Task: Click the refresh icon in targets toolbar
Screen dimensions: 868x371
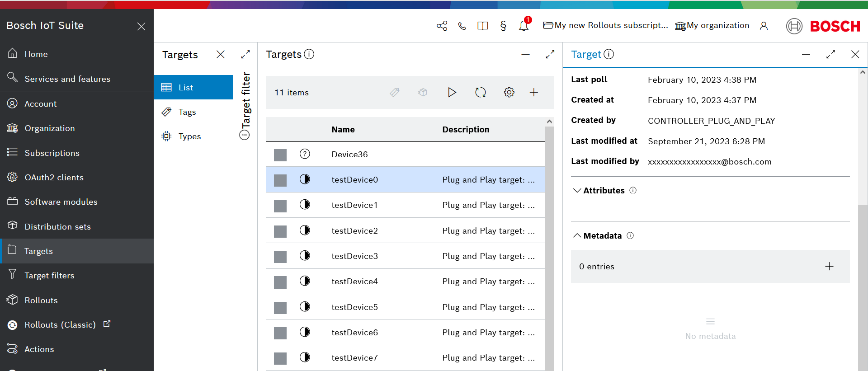Action: (x=480, y=93)
